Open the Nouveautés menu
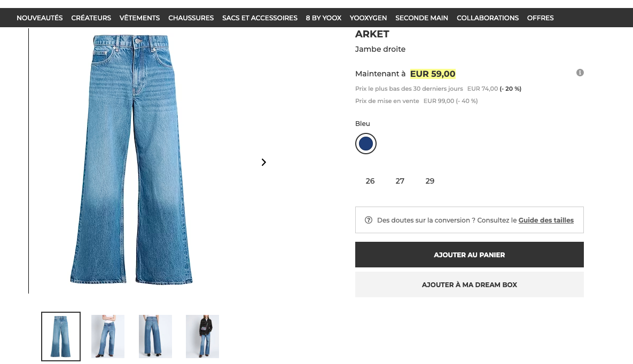The width and height of the screenshot is (633, 364). tap(40, 18)
